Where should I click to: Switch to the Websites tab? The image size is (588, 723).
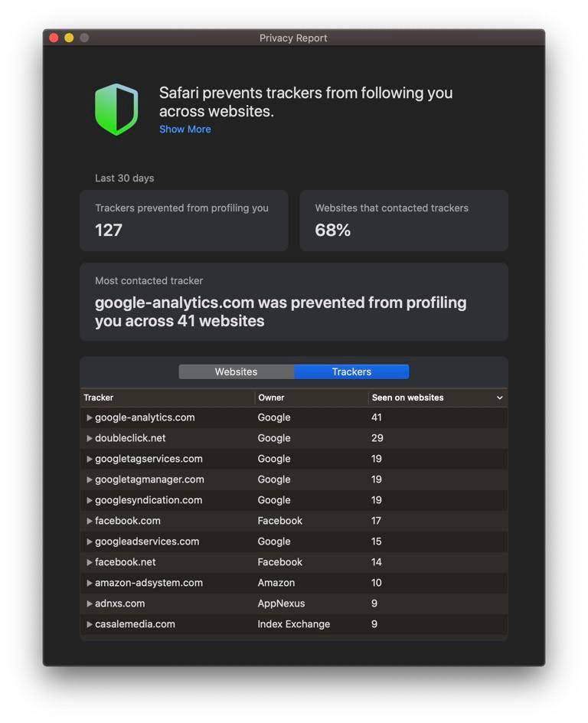click(236, 371)
